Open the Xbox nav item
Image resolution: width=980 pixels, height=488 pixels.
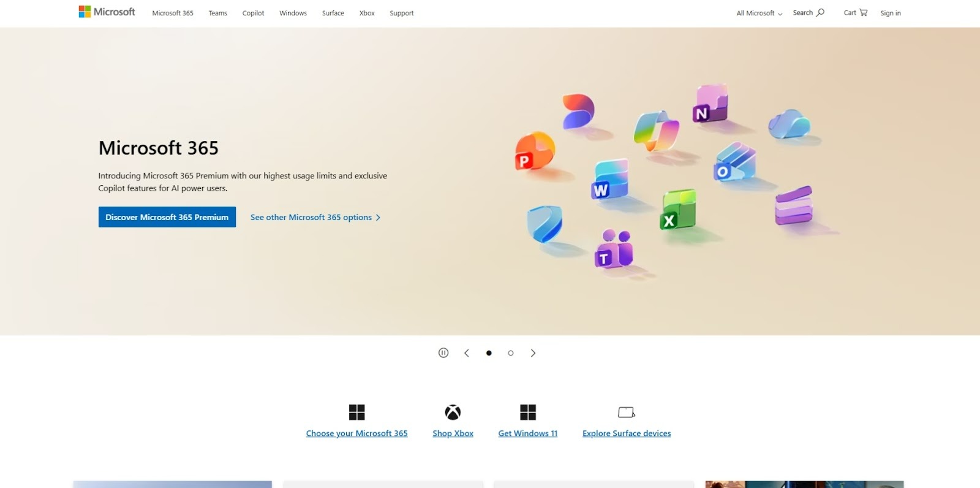point(367,13)
